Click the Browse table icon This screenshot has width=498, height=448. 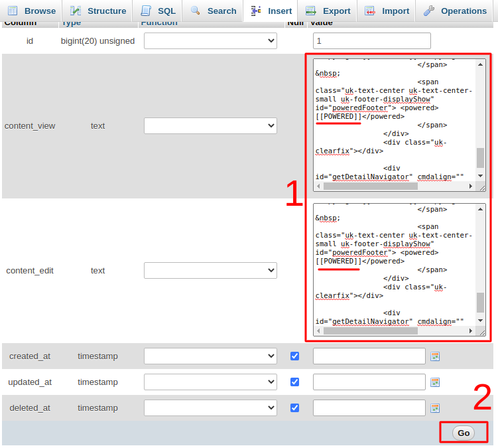(x=13, y=11)
